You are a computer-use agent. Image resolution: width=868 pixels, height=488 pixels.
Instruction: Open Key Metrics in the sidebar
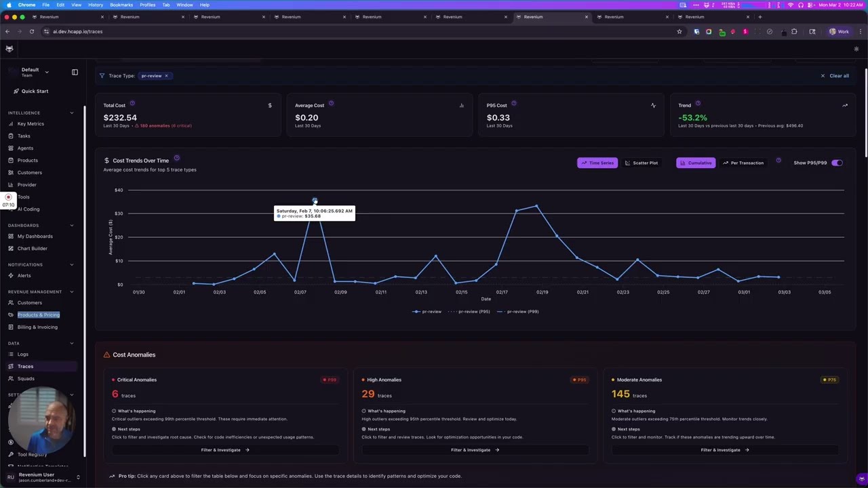pyautogui.click(x=31, y=123)
